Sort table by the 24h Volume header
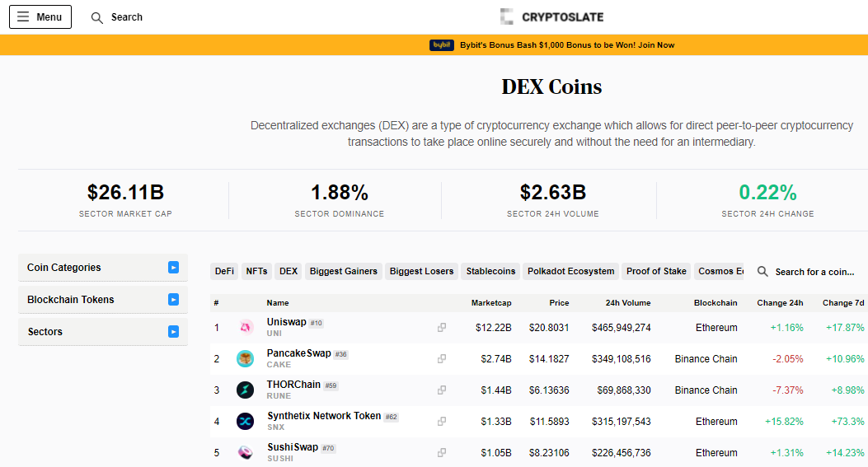868x467 pixels. 628,302
